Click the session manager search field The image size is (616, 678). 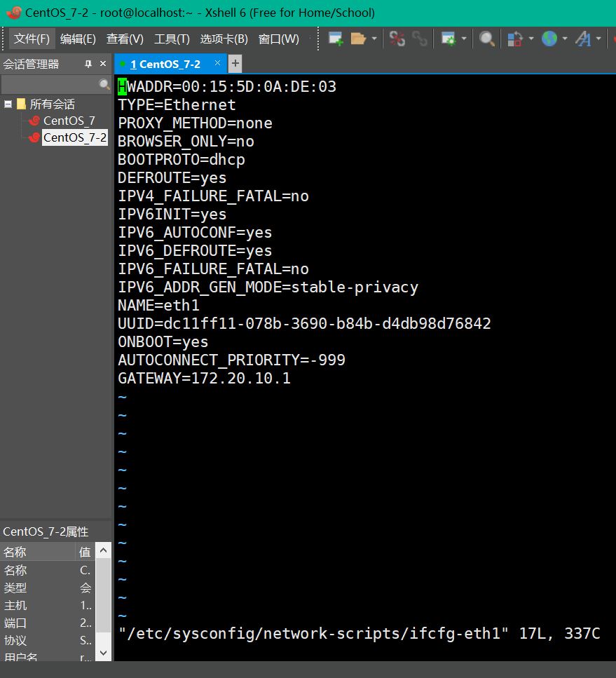tap(50, 84)
